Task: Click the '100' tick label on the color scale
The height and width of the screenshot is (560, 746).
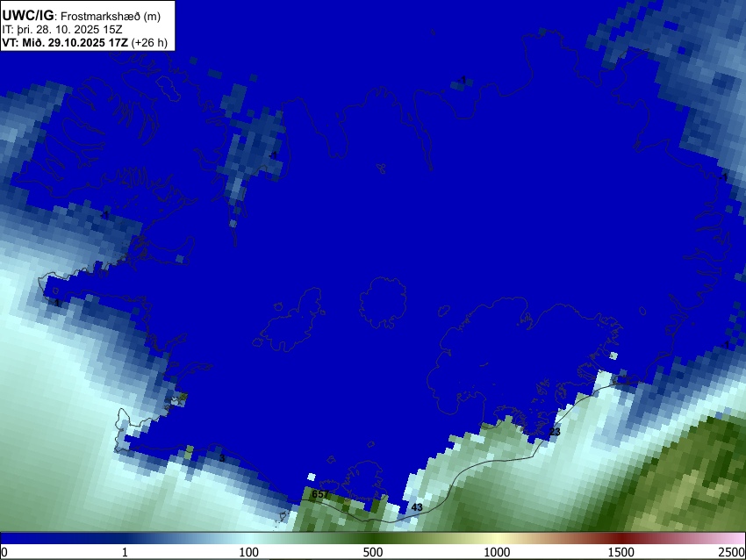Action: point(248,552)
